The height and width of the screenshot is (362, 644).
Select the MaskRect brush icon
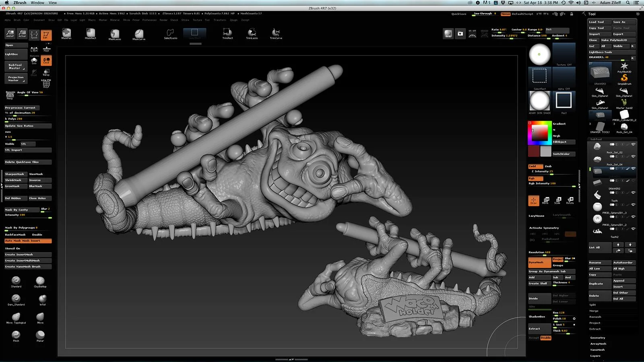click(x=91, y=34)
